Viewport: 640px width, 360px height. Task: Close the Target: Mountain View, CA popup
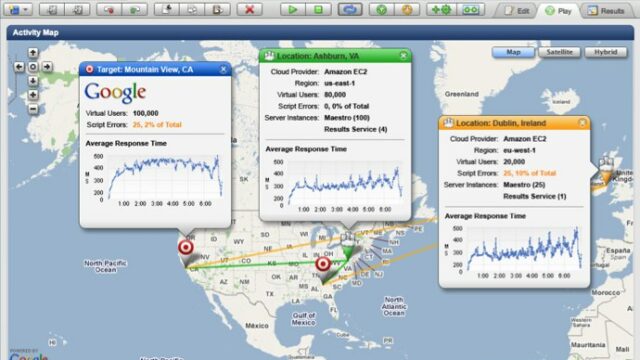click(223, 69)
